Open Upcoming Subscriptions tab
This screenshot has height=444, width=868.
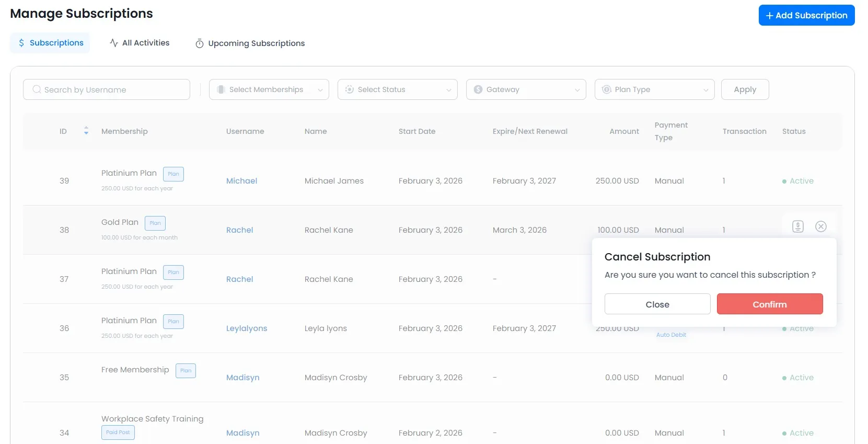click(250, 43)
